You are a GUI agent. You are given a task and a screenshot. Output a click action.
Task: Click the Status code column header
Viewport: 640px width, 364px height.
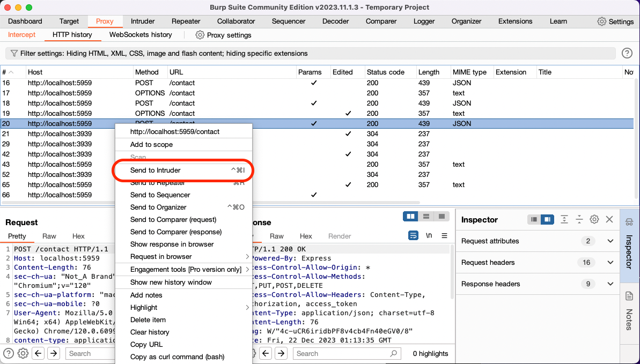[390, 72]
